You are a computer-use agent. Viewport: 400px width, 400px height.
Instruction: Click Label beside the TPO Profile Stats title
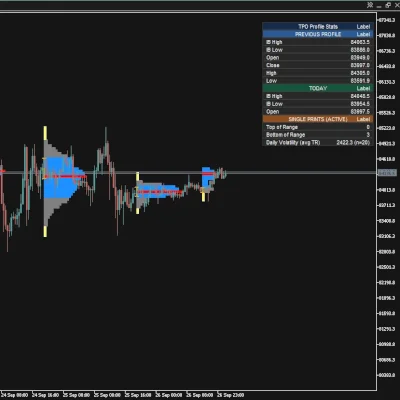(363, 27)
